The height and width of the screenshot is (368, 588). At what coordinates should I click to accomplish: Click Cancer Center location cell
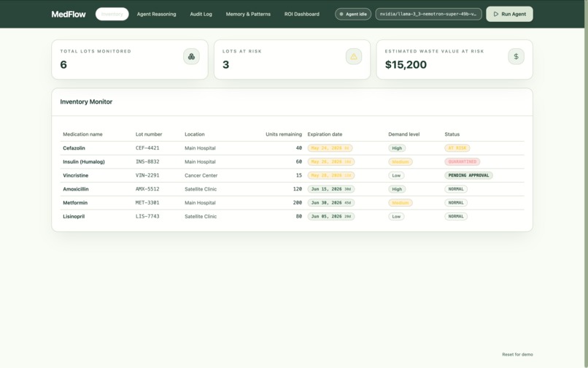201,175
